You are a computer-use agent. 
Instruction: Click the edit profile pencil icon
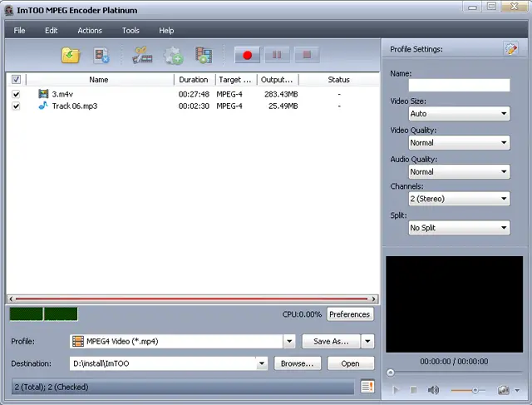coord(511,49)
